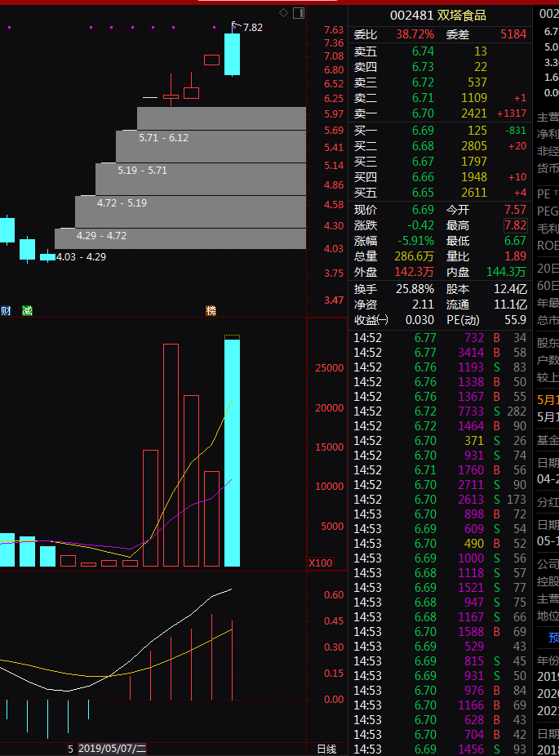Select the latest cyan candlestick
This screenshot has width=559, height=756.
(232, 54)
